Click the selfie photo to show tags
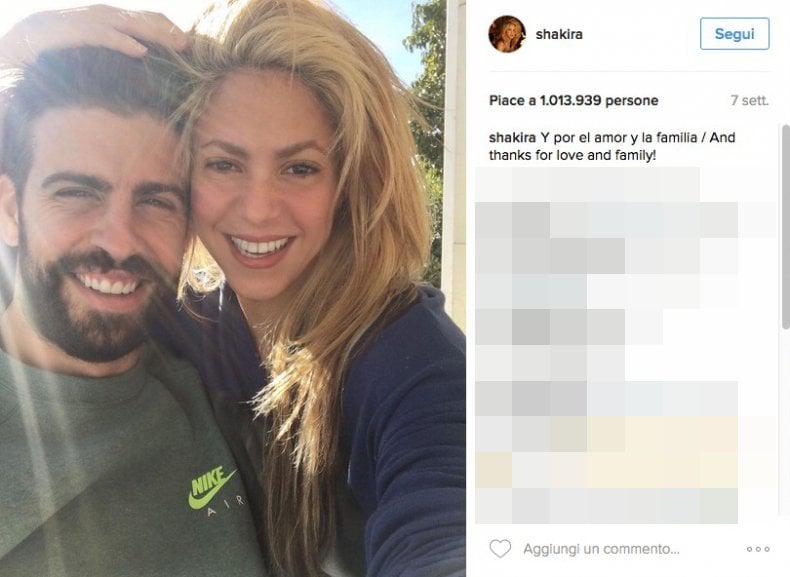The width and height of the screenshot is (790, 577). click(x=233, y=288)
